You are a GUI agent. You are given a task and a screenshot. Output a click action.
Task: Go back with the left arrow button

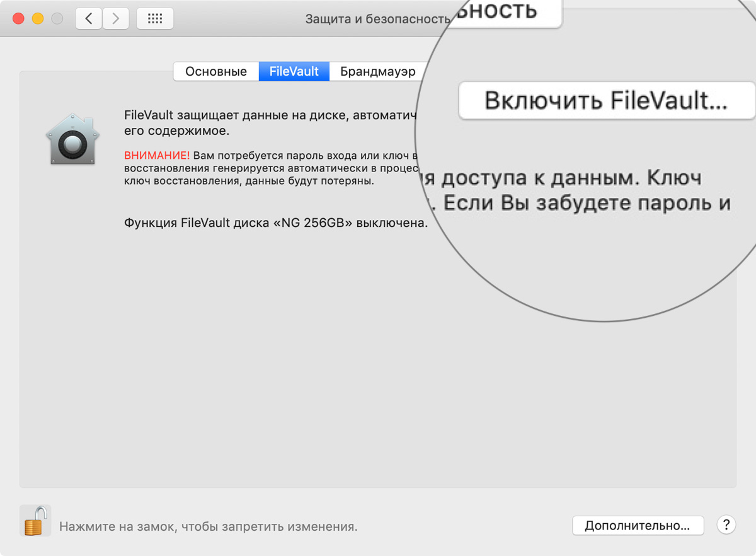coord(89,19)
